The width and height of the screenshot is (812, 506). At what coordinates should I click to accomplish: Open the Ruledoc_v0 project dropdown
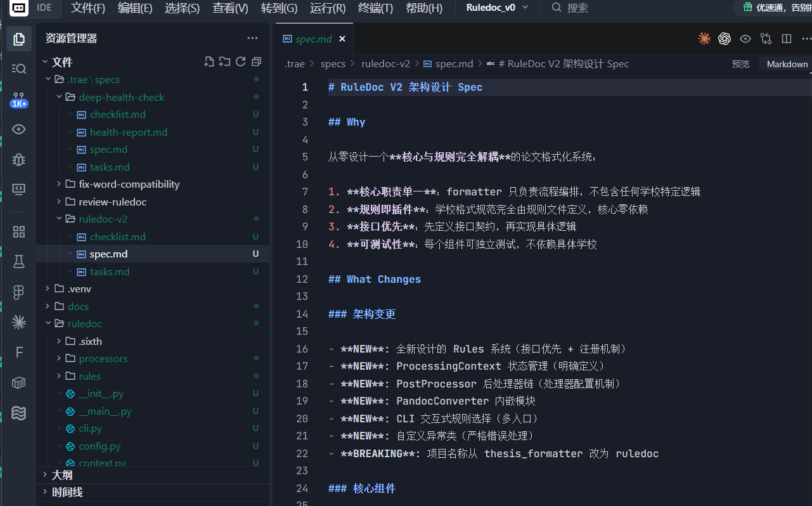(x=497, y=8)
